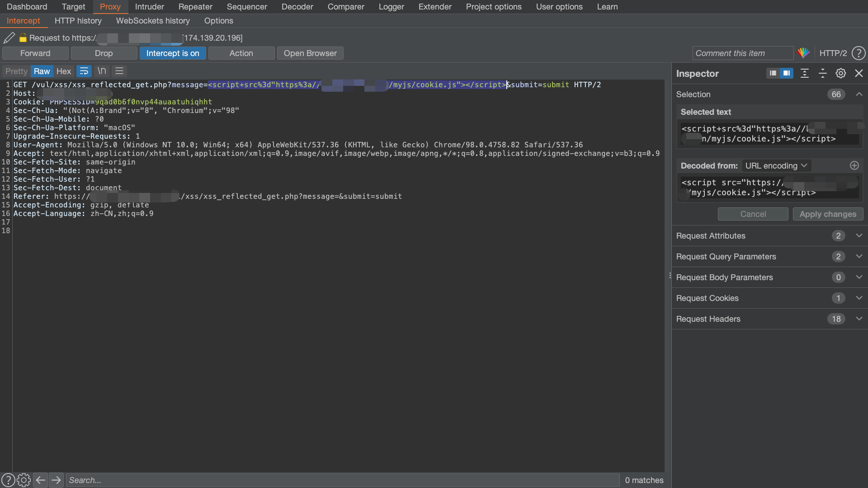Click the expand all sections icon in Inspector
The height and width of the screenshot is (488, 868).
805,73
